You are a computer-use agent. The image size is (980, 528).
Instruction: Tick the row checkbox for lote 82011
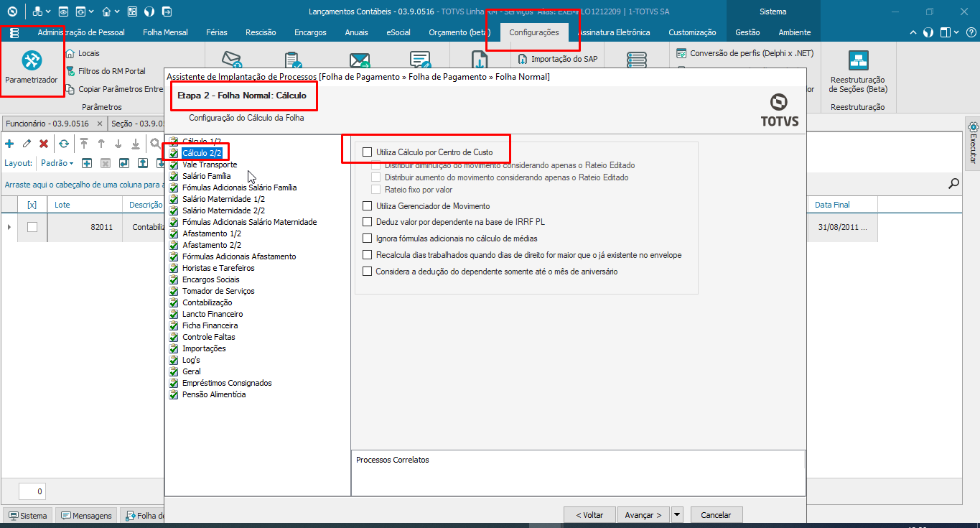[x=32, y=227]
